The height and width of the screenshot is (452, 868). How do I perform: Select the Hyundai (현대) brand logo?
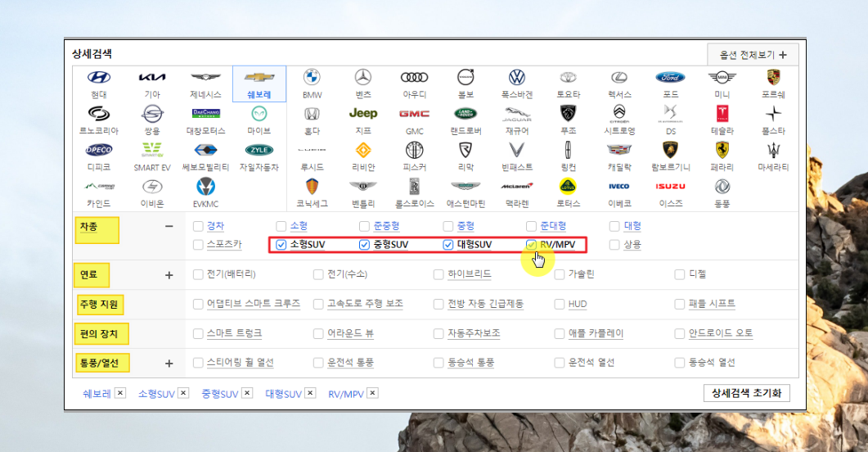click(99, 77)
